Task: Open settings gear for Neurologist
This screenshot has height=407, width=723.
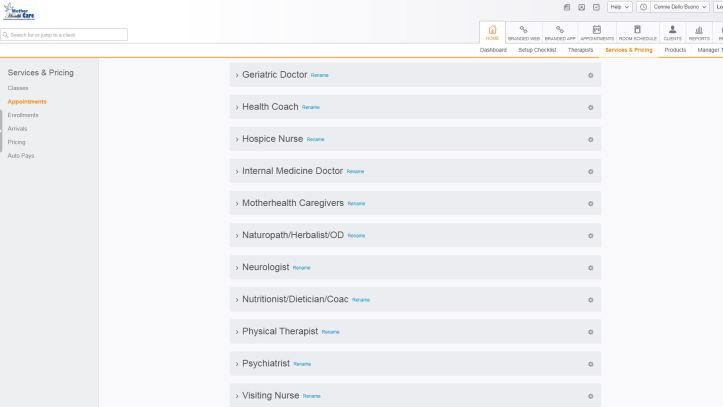Action: tap(590, 267)
